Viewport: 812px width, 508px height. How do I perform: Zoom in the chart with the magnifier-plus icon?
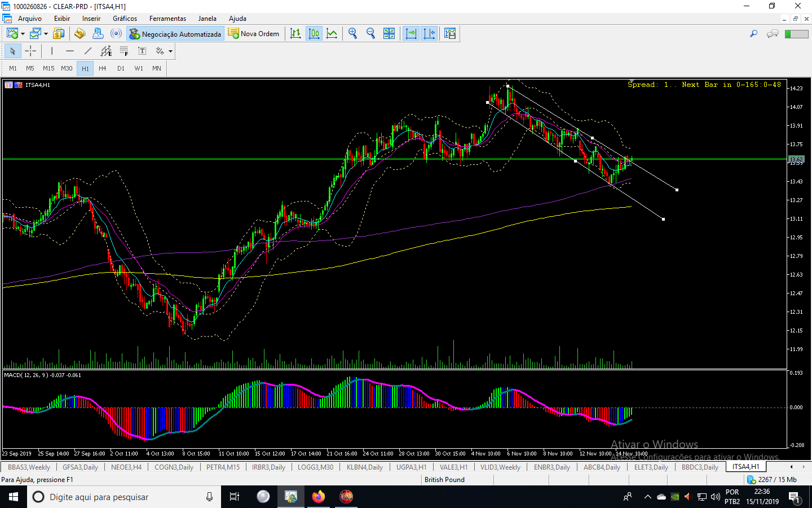click(353, 34)
